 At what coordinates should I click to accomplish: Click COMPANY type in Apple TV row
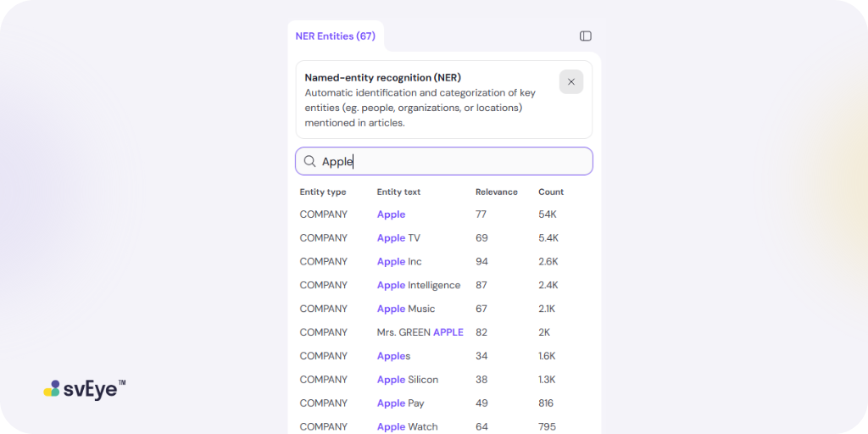(323, 238)
